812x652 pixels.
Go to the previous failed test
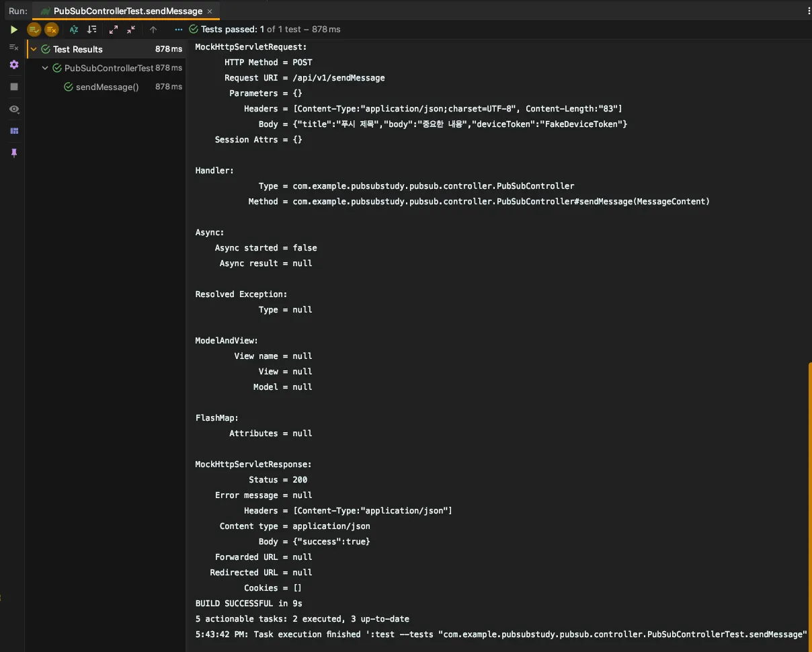coord(153,30)
